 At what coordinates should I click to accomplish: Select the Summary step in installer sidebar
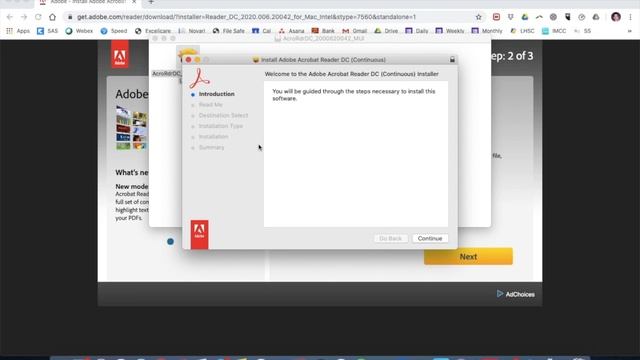[211, 147]
